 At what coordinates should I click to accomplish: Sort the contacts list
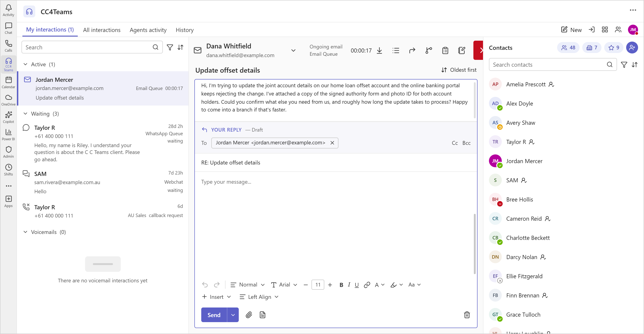(634, 65)
